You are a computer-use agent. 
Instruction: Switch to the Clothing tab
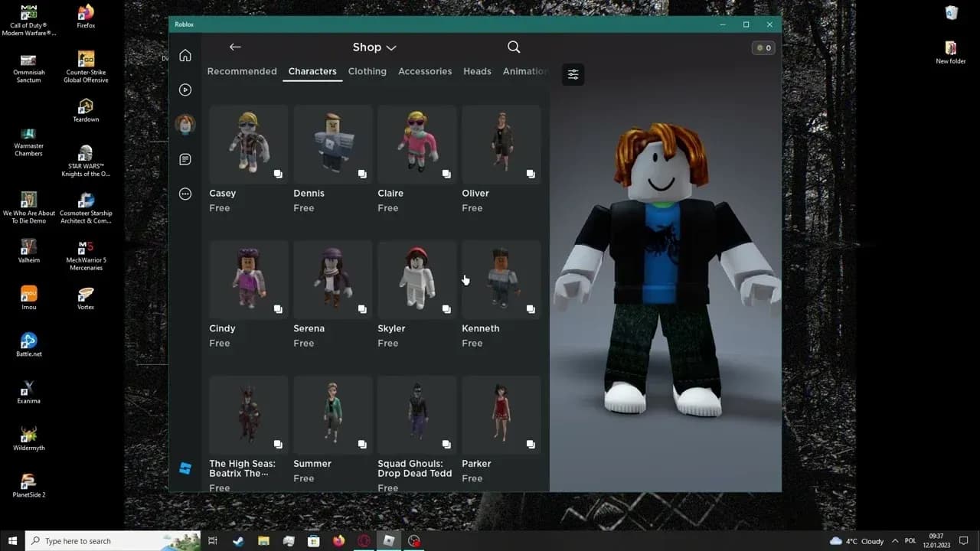(367, 71)
